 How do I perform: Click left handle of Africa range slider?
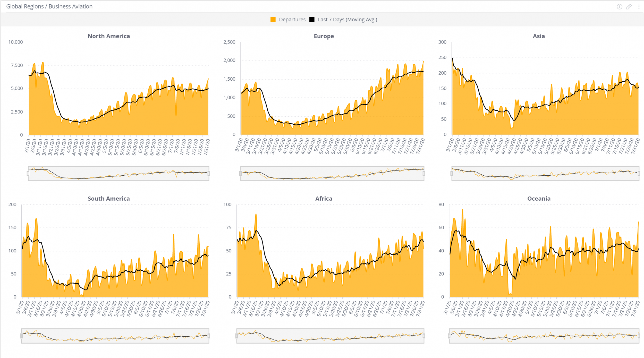tap(236, 336)
